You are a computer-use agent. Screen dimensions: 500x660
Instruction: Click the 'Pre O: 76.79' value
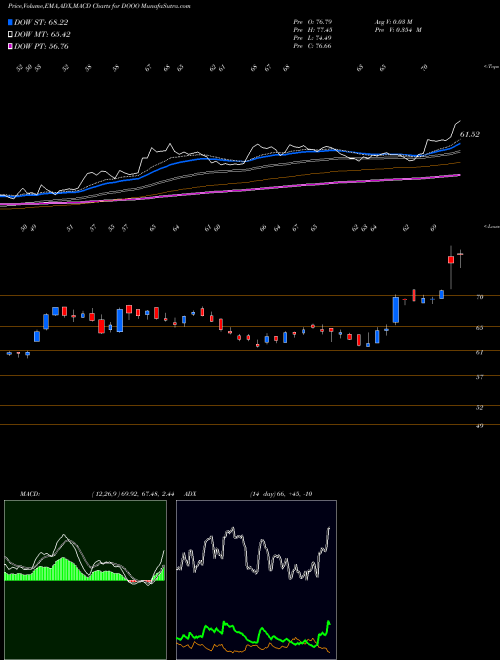(x=312, y=21)
